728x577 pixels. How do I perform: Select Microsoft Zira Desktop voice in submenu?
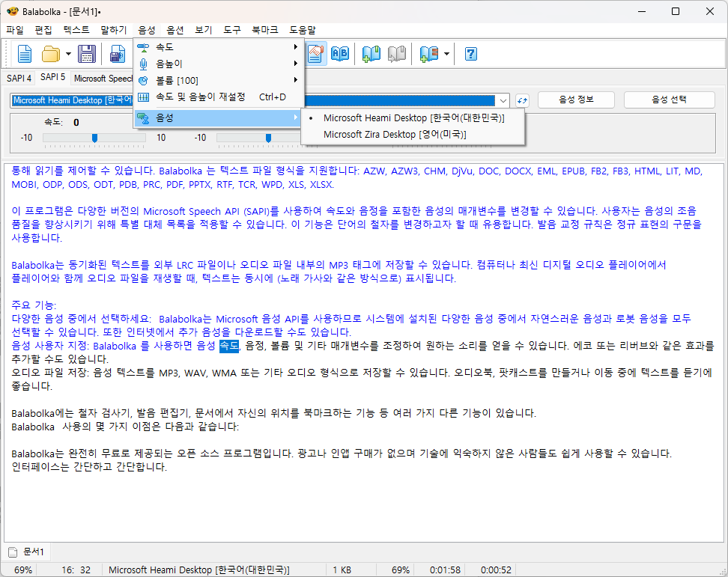tap(413, 135)
